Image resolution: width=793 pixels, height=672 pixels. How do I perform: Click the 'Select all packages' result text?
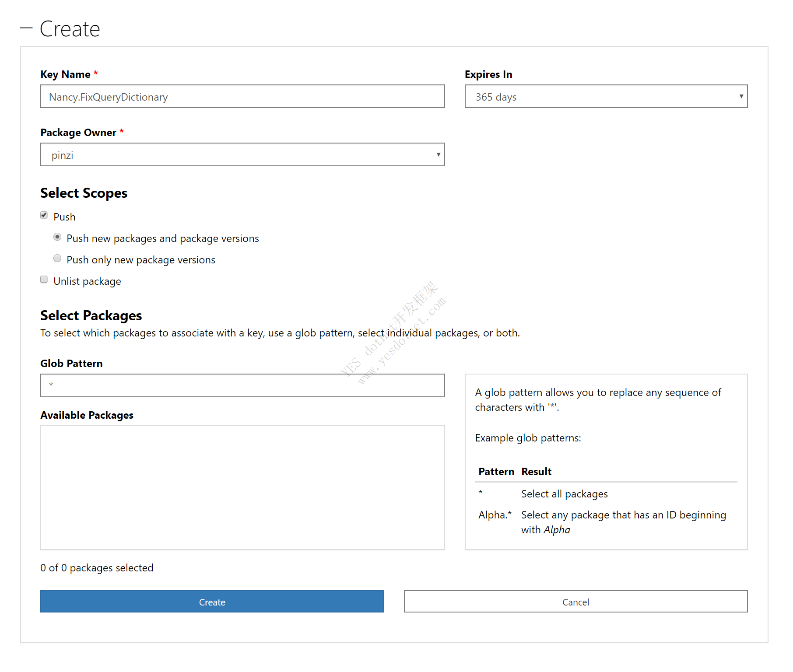[564, 494]
